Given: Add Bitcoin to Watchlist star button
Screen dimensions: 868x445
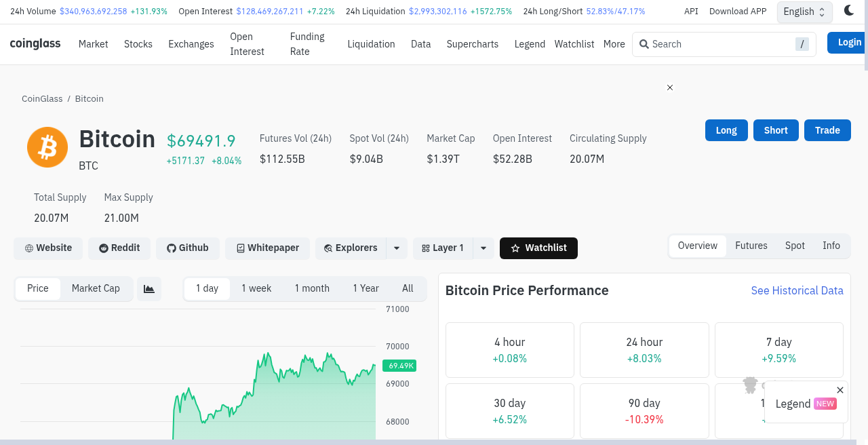Looking at the screenshot, I should coord(538,248).
